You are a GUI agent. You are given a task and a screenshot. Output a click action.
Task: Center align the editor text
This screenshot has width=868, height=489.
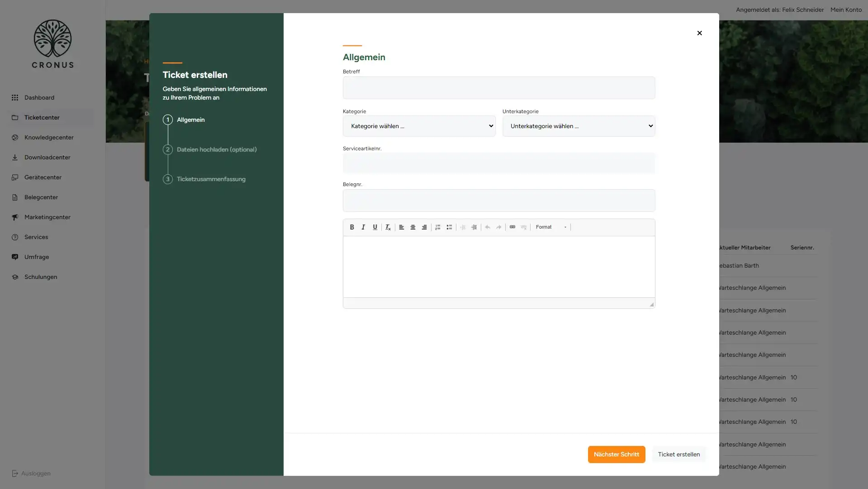click(x=413, y=227)
